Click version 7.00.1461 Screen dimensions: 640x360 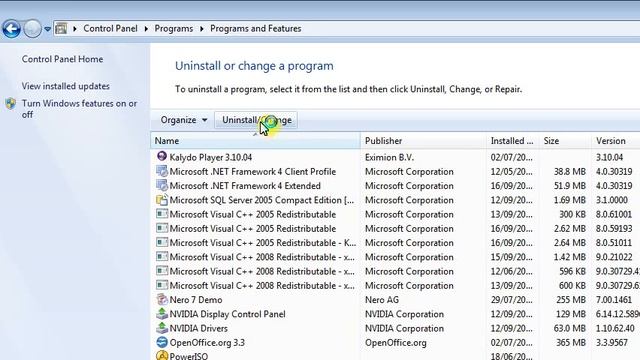[x=614, y=300]
